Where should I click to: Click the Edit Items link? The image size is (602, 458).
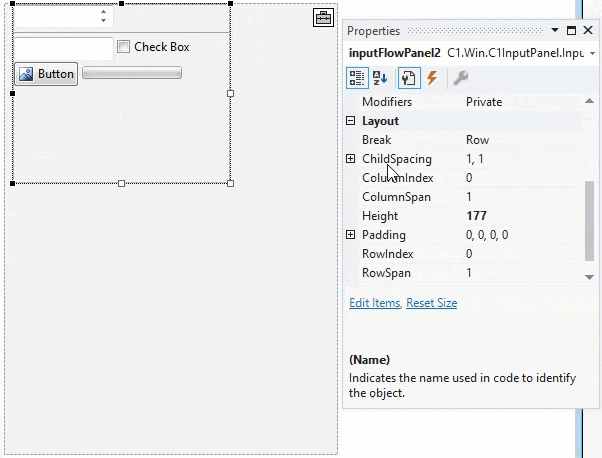375,303
